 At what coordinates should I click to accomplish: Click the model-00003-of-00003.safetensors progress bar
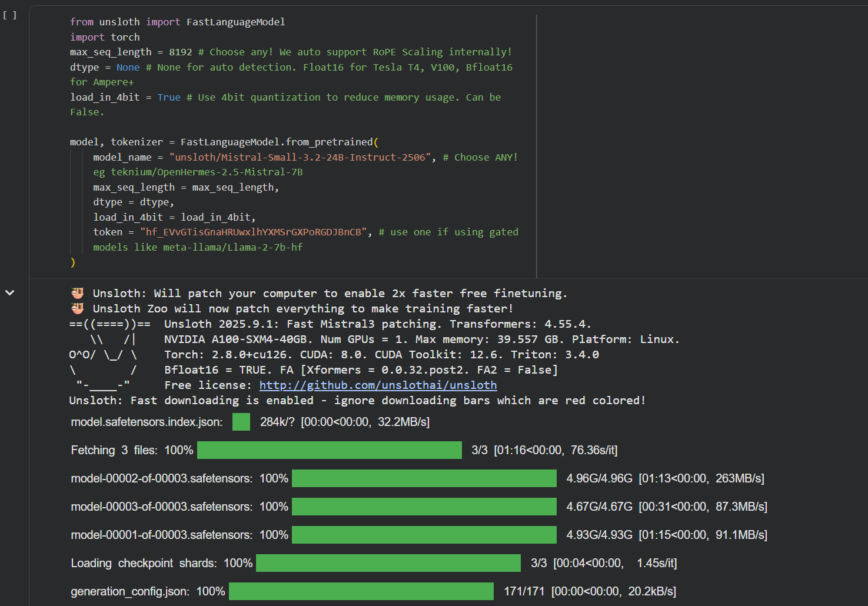pyautogui.click(x=424, y=507)
